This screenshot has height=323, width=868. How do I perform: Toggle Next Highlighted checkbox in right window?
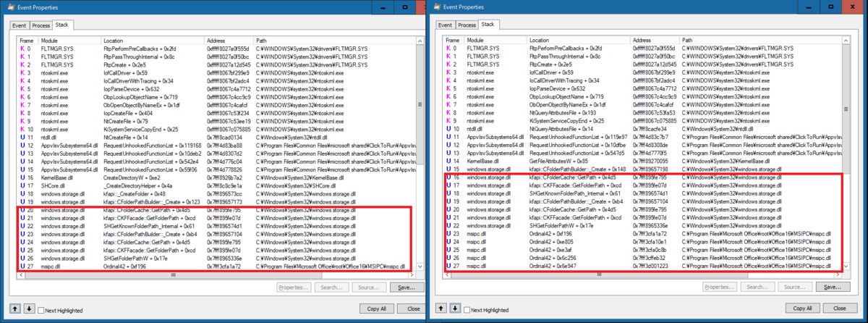tap(467, 309)
